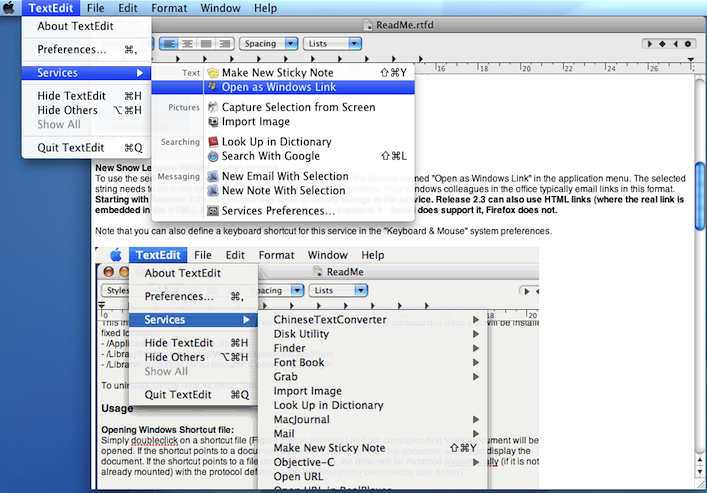This screenshot has height=493, width=707.
Task: Open the Spacing dropdown in the main toolbar
Action: coord(268,44)
